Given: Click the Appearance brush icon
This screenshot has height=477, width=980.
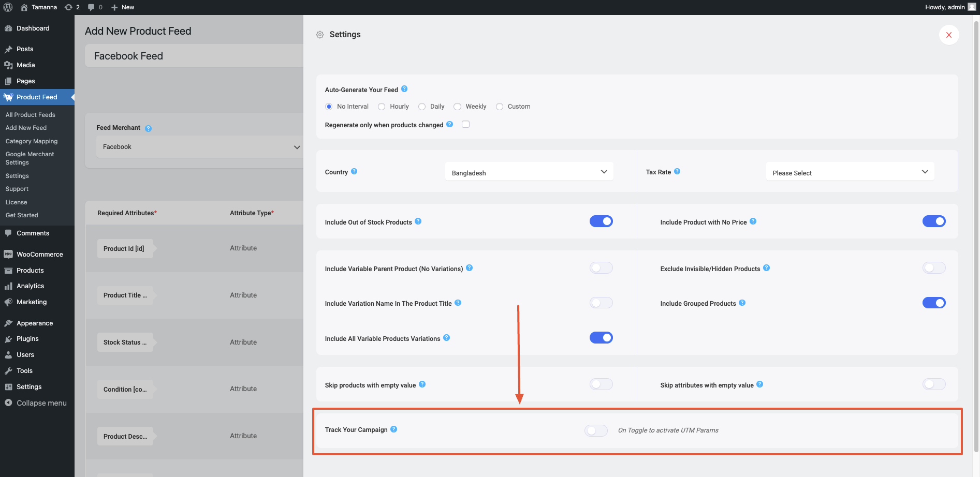Looking at the screenshot, I should tap(8, 323).
